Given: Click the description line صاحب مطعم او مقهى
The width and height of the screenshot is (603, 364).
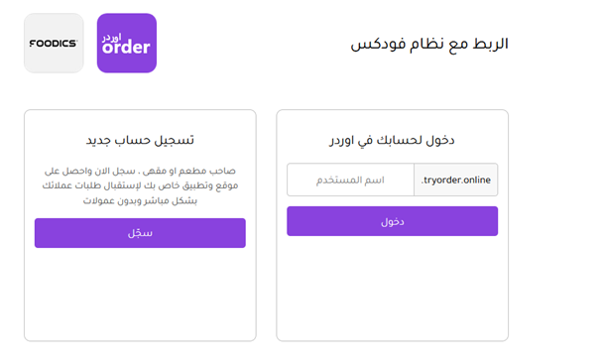Looking at the screenshot, I should click(x=140, y=171).
